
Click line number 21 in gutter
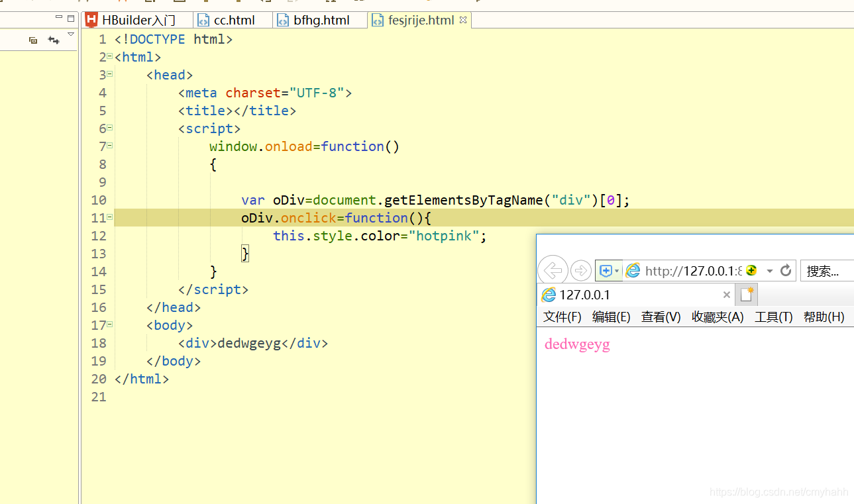click(99, 397)
